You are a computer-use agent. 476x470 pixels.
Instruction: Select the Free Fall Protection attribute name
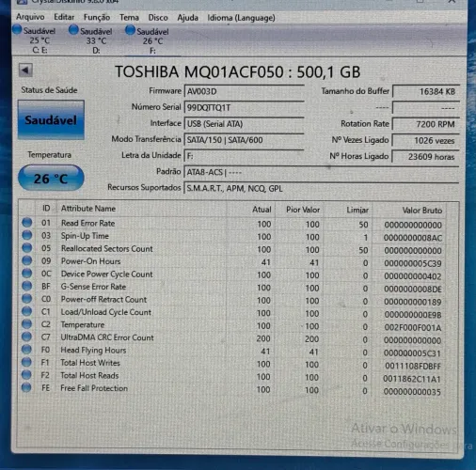[x=94, y=388]
